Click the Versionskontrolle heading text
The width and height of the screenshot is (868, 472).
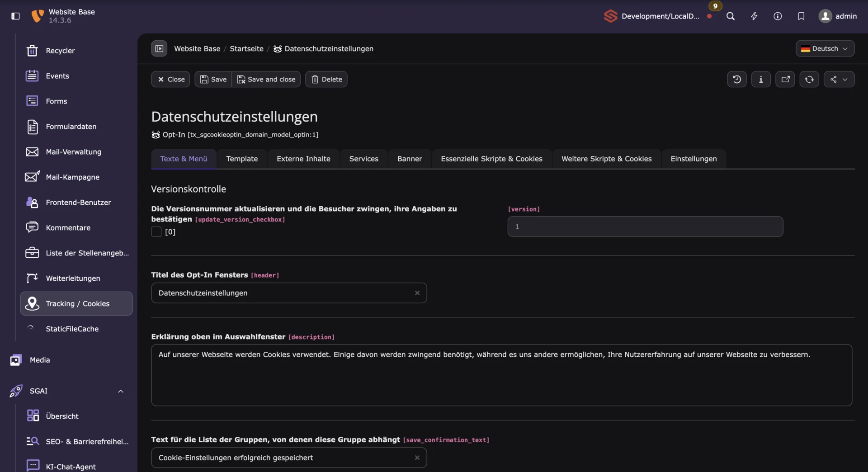(189, 189)
